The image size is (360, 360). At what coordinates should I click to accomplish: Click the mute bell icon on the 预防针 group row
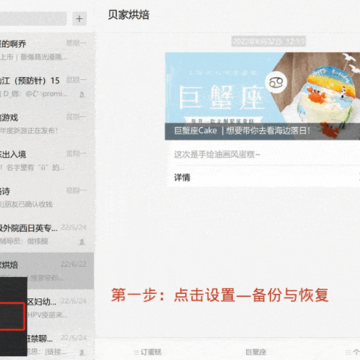click(x=82, y=95)
